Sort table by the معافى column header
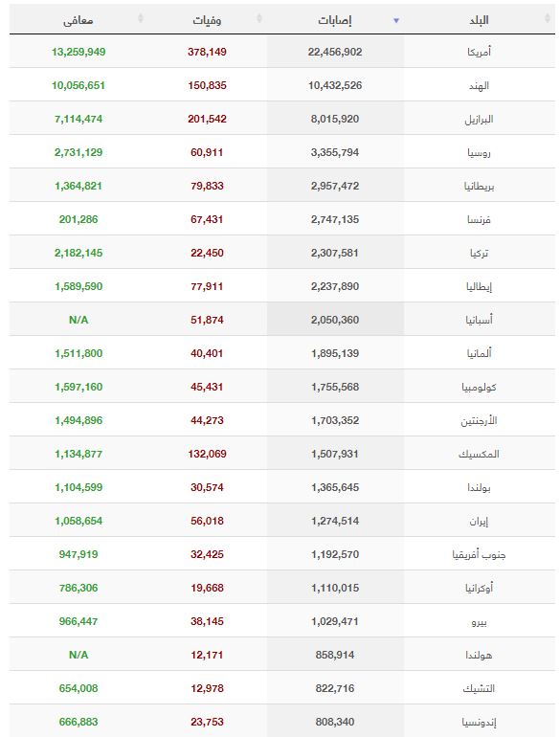Image resolution: width=560 pixels, height=737 pixels. click(x=78, y=20)
